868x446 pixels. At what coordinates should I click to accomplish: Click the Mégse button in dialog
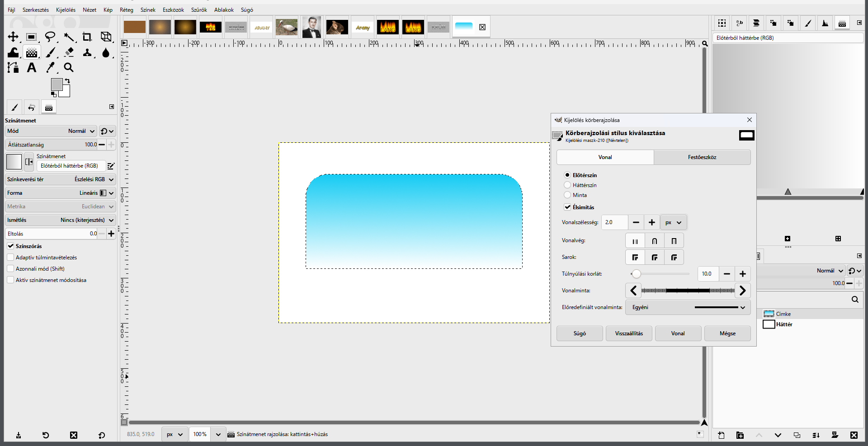coord(727,333)
